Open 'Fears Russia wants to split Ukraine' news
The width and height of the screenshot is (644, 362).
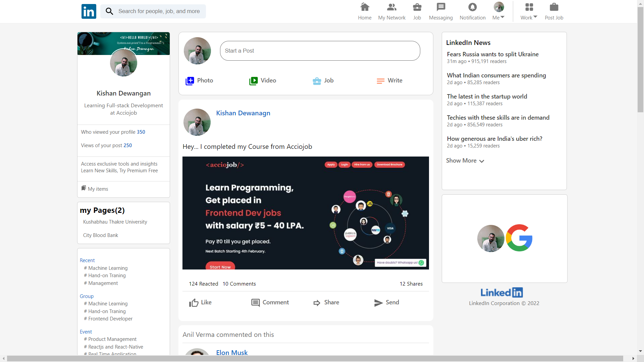click(x=493, y=54)
